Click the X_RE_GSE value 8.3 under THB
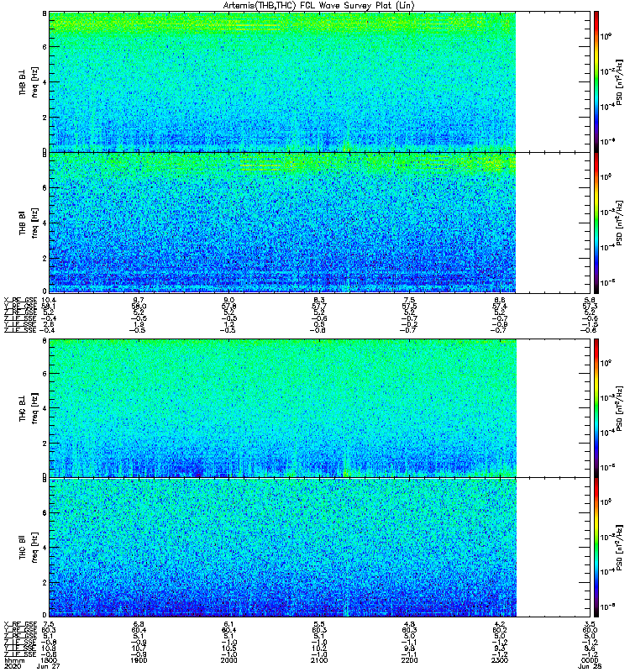The width and height of the screenshot is (630, 672). [x=319, y=300]
